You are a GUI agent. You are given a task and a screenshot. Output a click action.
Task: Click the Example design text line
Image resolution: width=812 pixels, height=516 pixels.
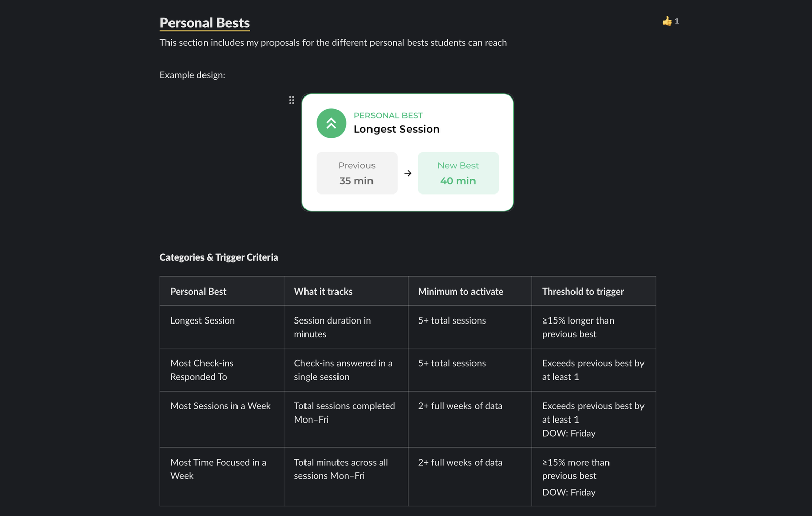click(x=192, y=75)
